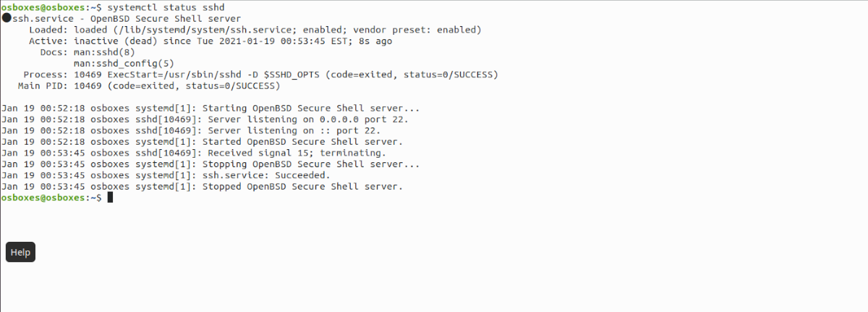The image size is (868, 312).
Task: Click the 'systemctl status sshd' command text
Action: pyautogui.click(x=150, y=7)
